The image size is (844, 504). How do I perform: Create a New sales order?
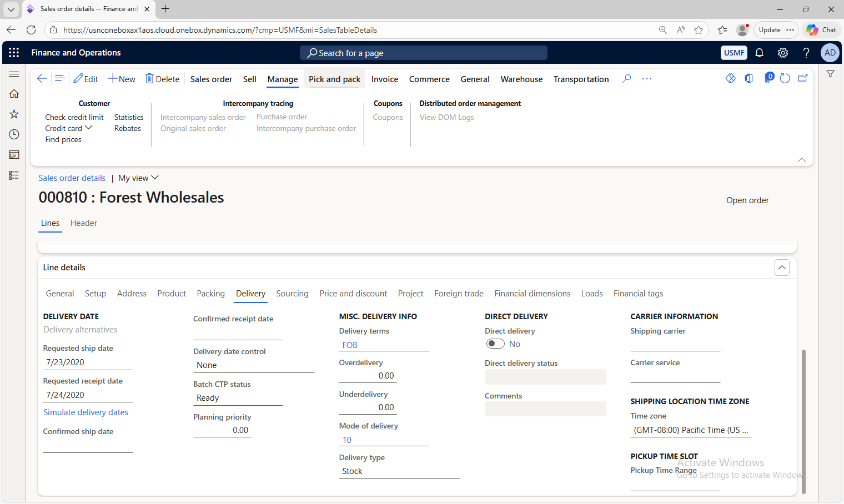click(122, 79)
